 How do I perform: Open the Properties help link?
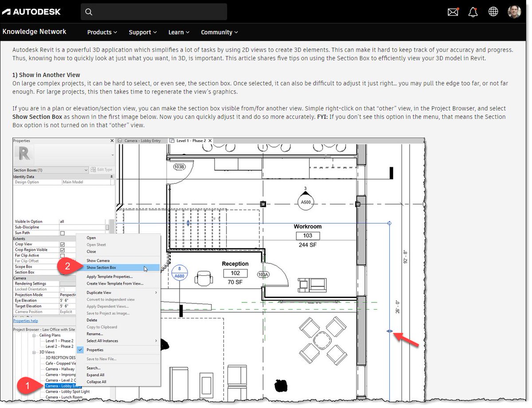click(25, 321)
